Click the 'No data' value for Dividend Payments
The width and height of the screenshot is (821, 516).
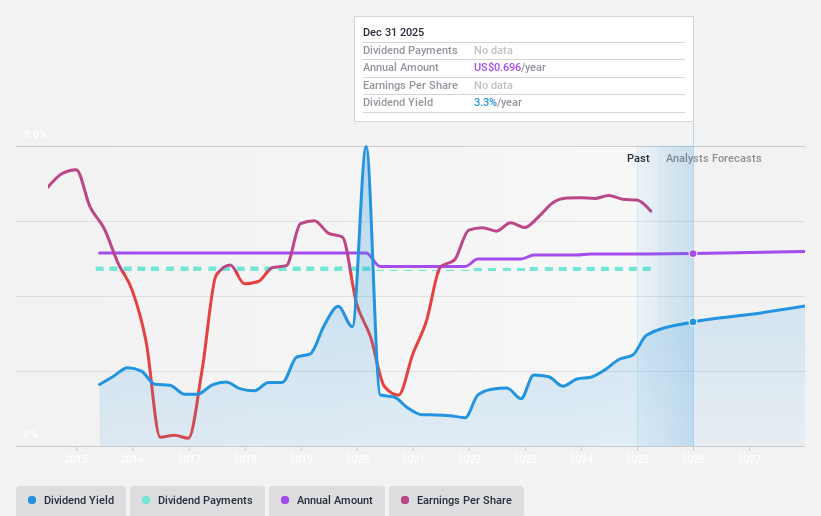[x=493, y=50]
